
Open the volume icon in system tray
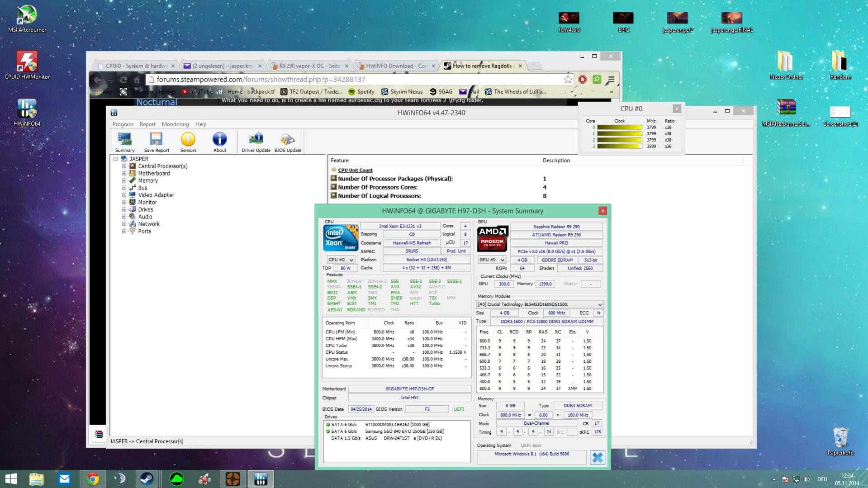pos(807,479)
